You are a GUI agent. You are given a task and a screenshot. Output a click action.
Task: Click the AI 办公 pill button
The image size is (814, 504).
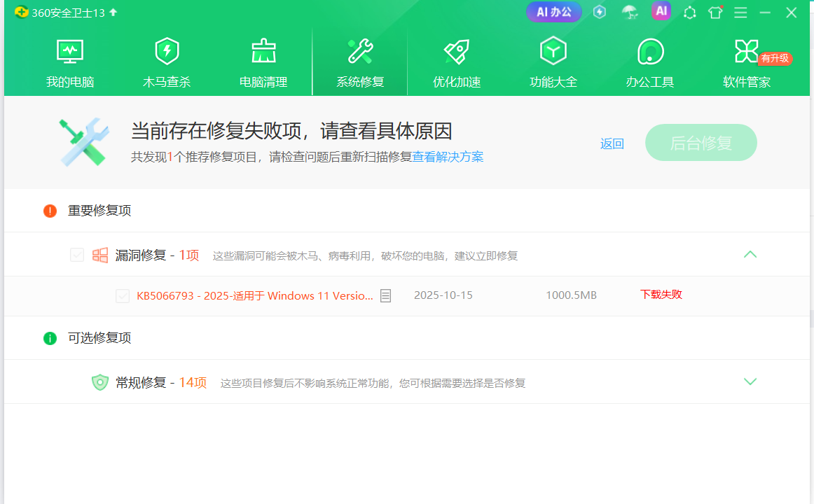554,12
